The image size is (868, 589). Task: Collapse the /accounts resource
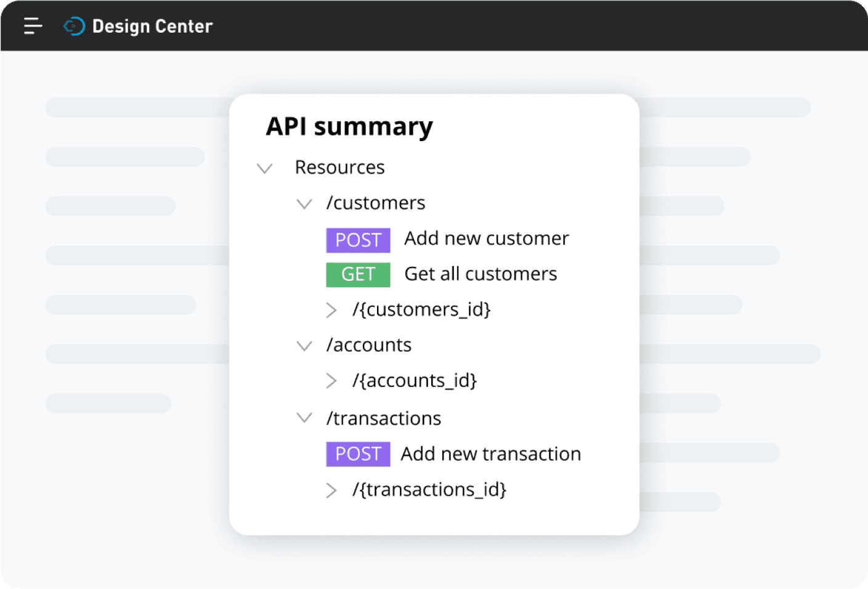pyautogui.click(x=304, y=346)
